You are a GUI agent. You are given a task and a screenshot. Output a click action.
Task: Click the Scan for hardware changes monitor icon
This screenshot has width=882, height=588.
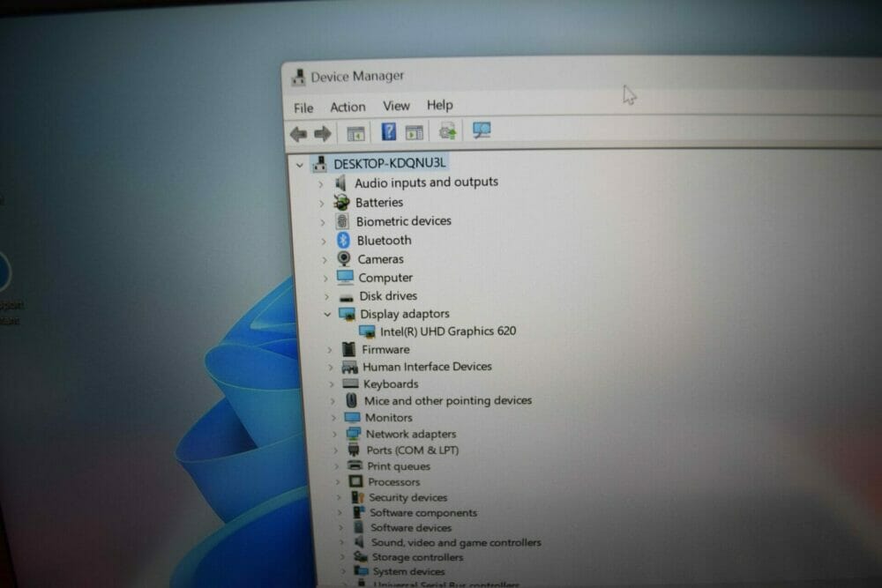pyautogui.click(x=482, y=130)
